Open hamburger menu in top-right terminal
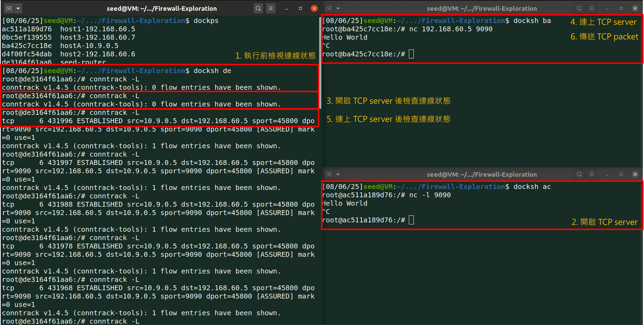 tap(591, 8)
